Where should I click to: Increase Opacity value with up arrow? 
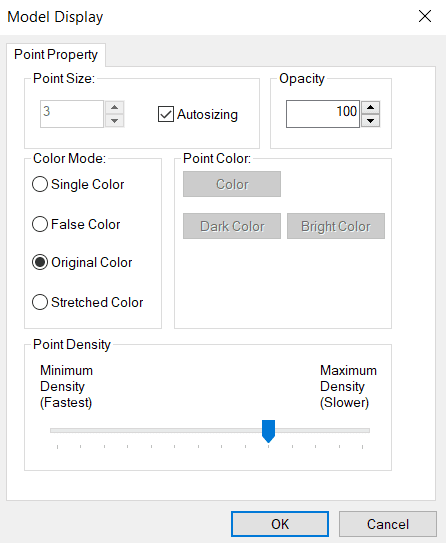pos(371,107)
